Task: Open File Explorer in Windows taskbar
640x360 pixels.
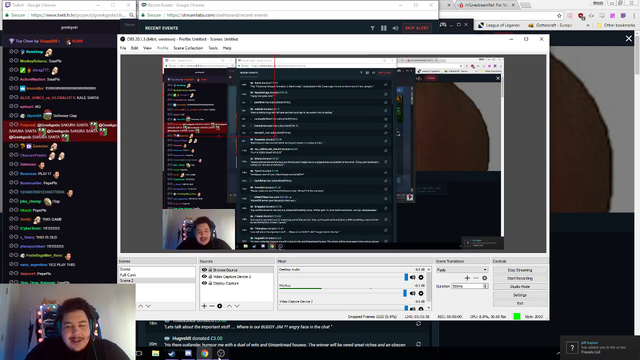Action: pyautogui.click(x=156, y=353)
